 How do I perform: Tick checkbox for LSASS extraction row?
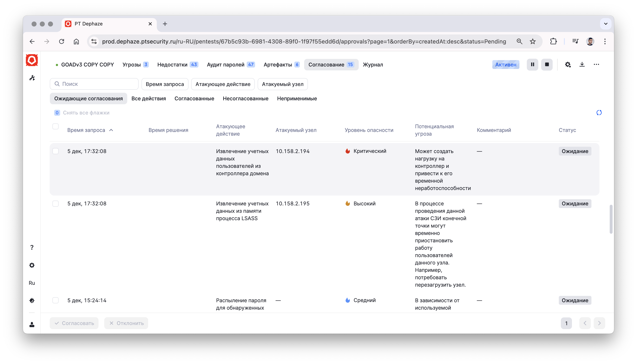[x=55, y=204]
